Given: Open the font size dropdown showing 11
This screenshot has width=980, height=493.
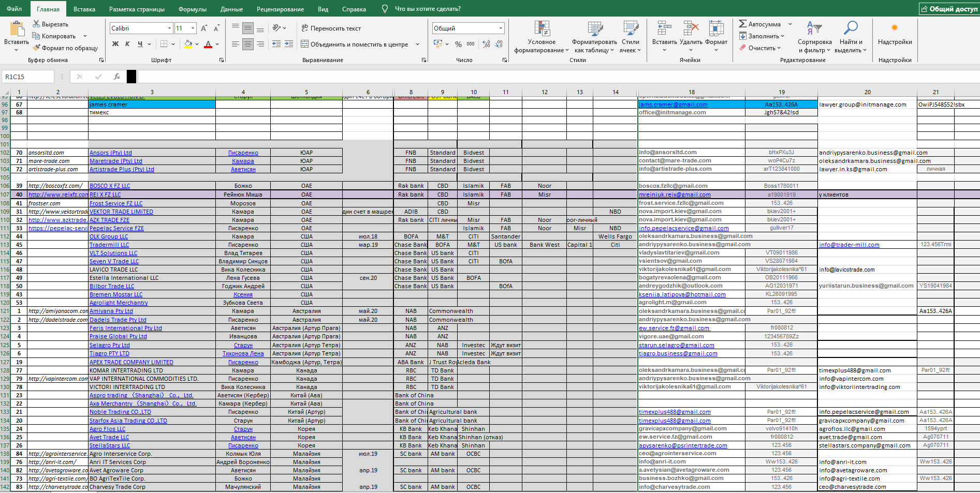Looking at the screenshot, I should pyautogui.click(x=193, y=28).
